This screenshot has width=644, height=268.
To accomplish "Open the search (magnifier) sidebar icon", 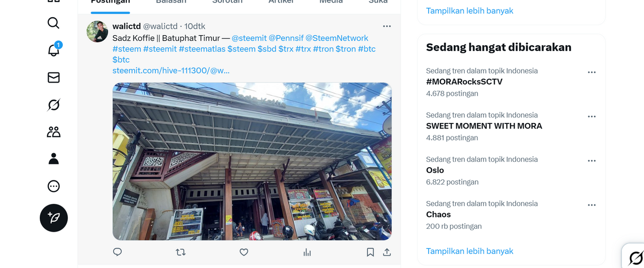I will pyautogui.click(x=53, y=23).
